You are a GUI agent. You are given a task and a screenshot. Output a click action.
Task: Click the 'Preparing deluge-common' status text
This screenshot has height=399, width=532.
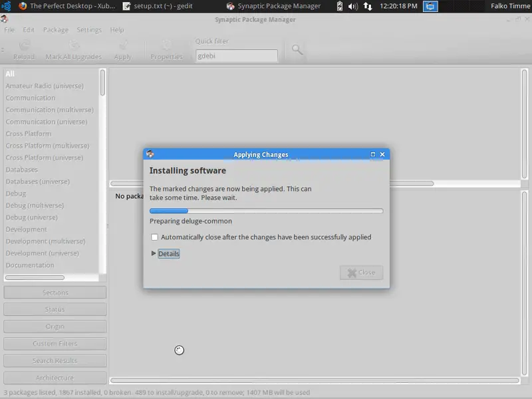click(x=191, y=221)
